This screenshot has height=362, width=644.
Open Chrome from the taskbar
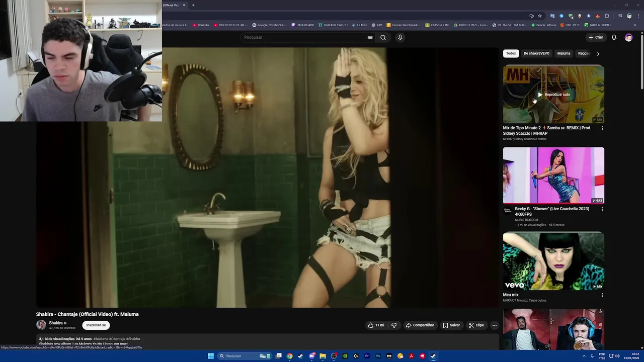click(289, 356)
